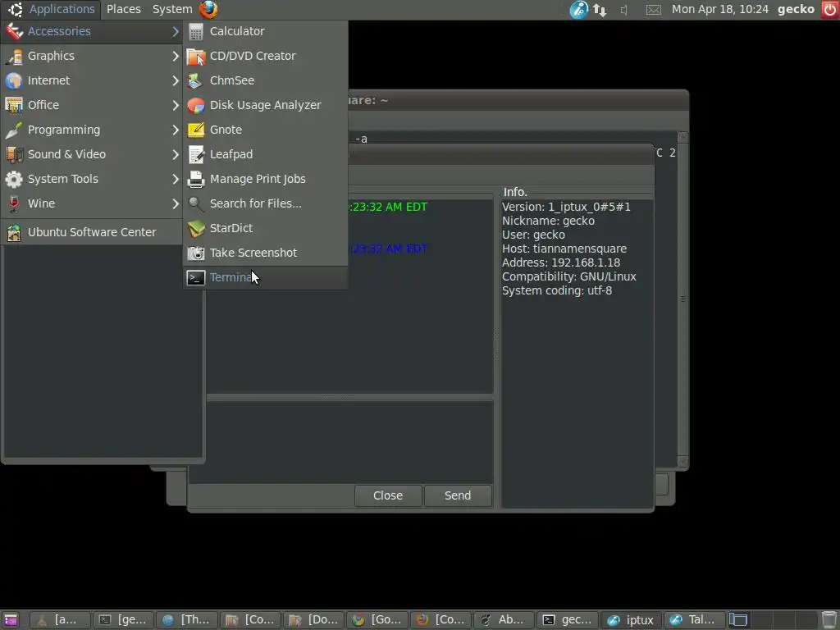Open the trash icon in bottom panel

coord(829,620)
